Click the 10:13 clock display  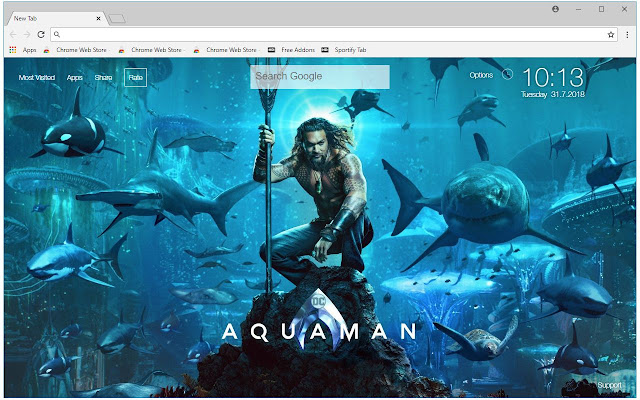click(553, 77)
